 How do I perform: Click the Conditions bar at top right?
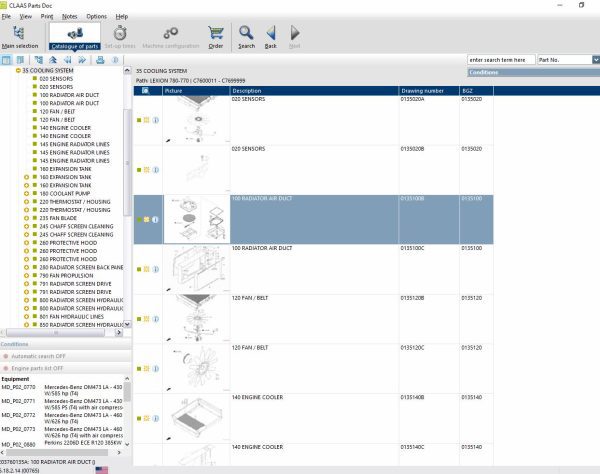pyautogui.click(x=533, y=72)
